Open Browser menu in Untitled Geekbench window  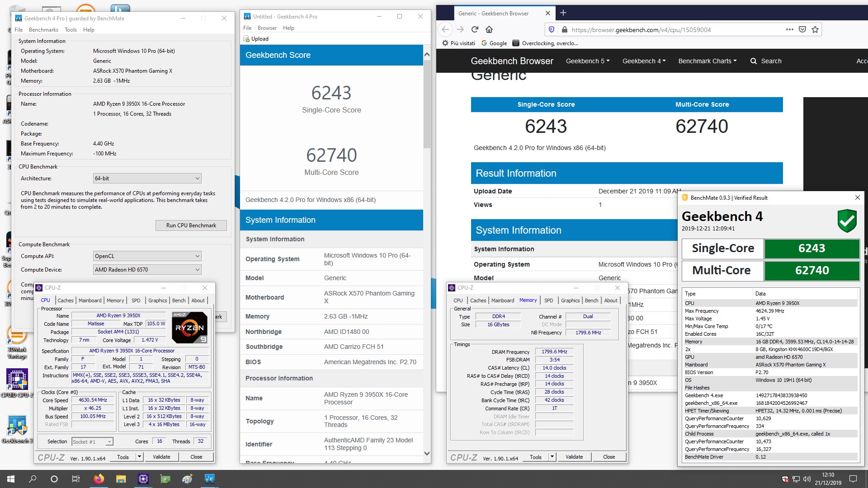267,28
